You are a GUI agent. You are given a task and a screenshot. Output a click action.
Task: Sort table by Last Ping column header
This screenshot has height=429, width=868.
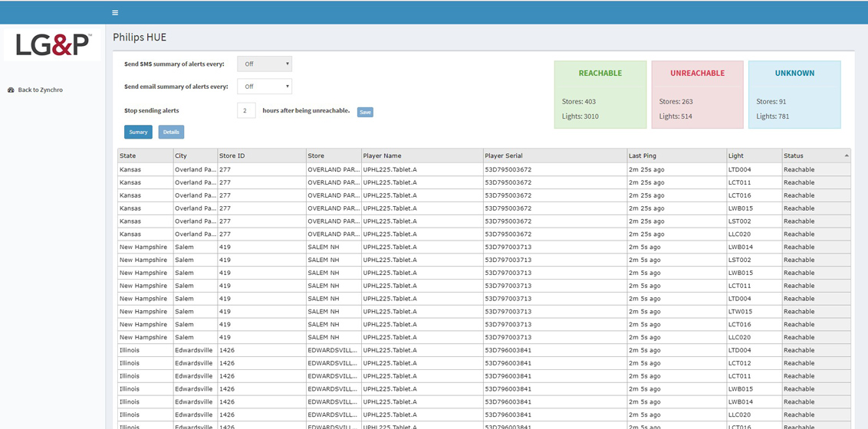[676, 156]
